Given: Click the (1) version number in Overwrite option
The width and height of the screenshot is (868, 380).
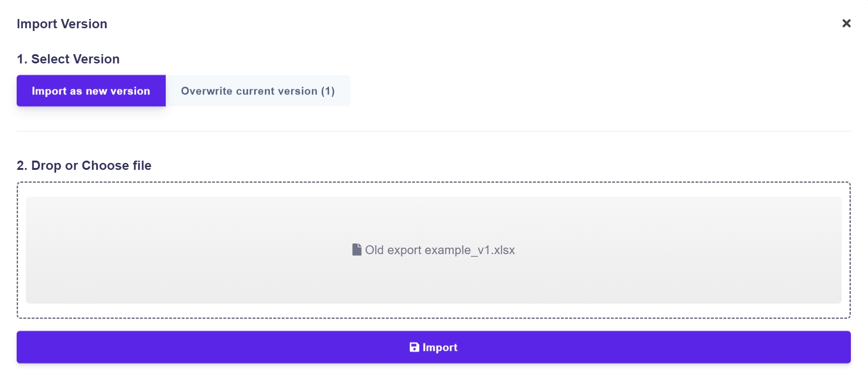Looking at the screenshot, I should click(328, 91).
